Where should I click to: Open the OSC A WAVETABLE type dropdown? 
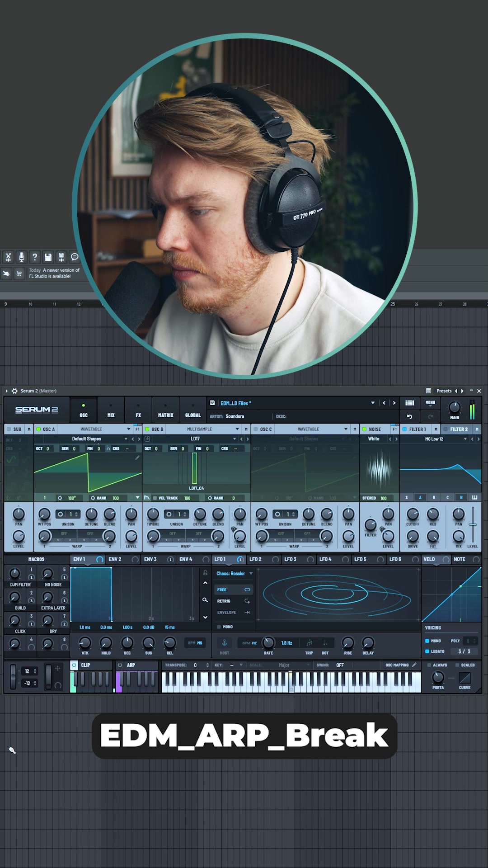pos(94,429)
